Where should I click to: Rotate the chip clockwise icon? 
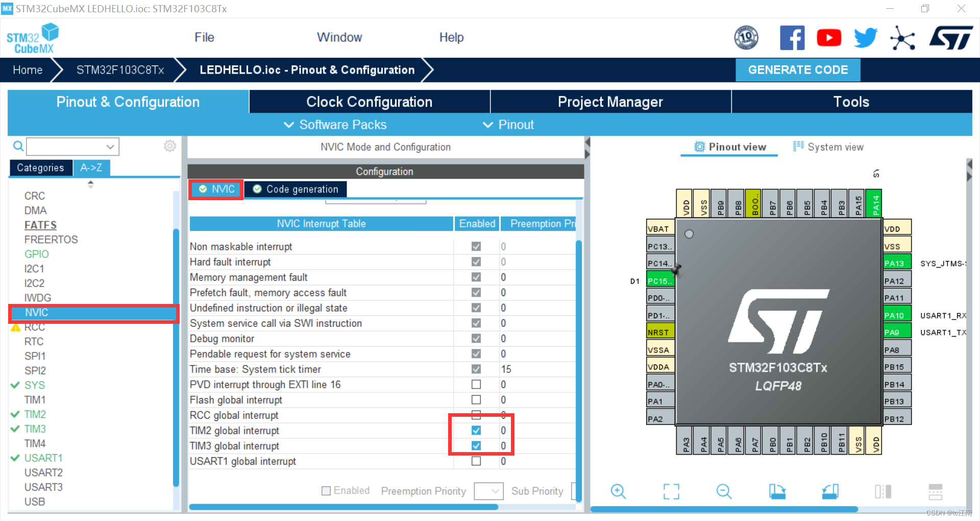point(777,491)
